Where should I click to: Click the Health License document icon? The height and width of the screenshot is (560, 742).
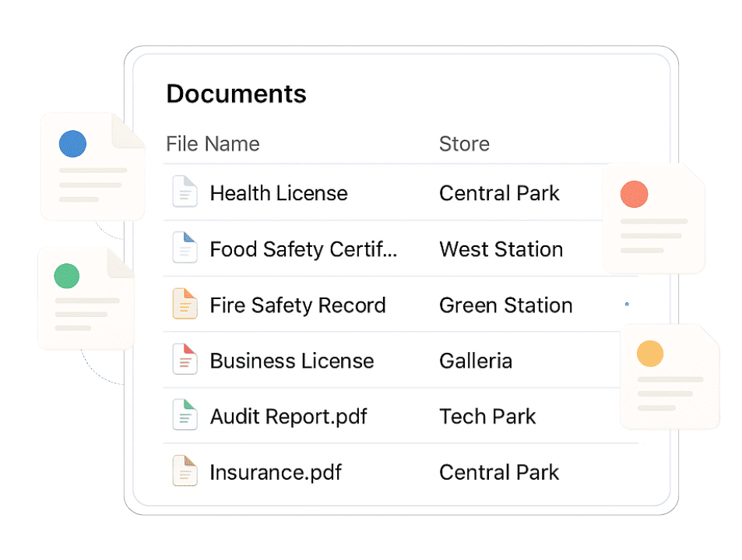pyautogui.click(x=185, y=193)
